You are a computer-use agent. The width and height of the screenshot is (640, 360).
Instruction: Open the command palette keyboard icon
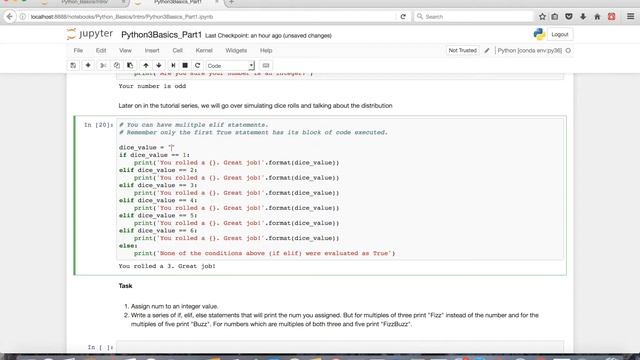click(266, 65)
